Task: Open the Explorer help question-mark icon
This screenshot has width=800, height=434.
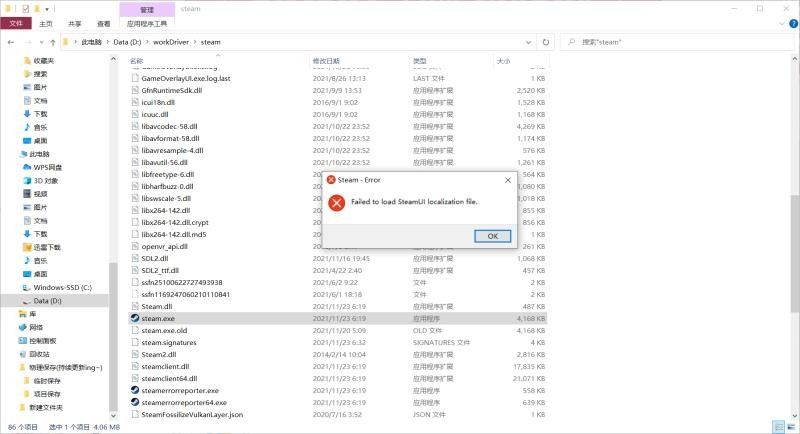Action: pyautogui.click(x=793, y=23)
